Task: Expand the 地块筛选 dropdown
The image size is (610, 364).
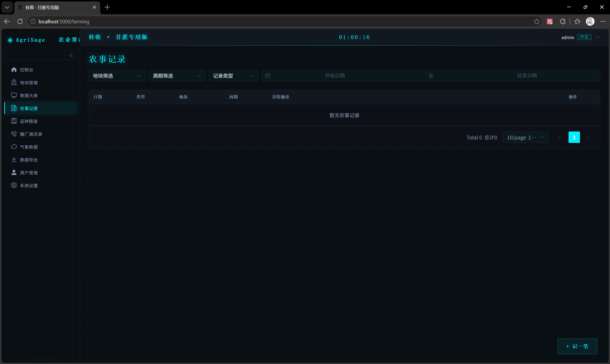Action: (117, 76)
